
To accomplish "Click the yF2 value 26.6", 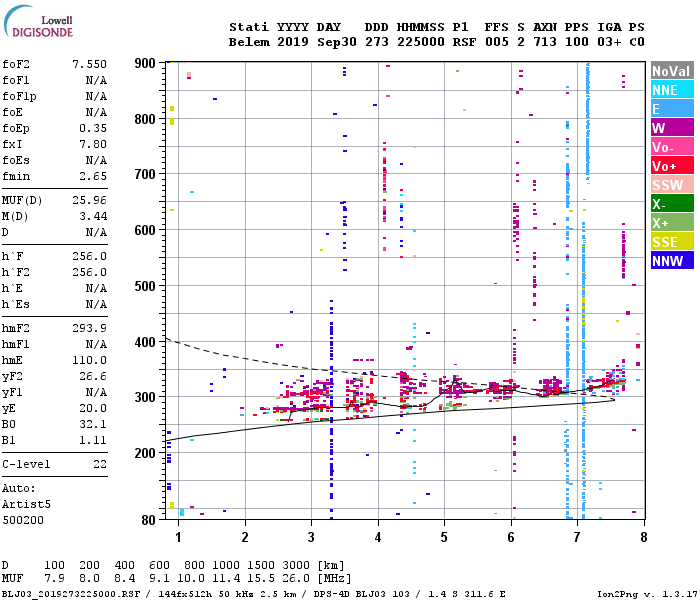I will coord(93,377).
